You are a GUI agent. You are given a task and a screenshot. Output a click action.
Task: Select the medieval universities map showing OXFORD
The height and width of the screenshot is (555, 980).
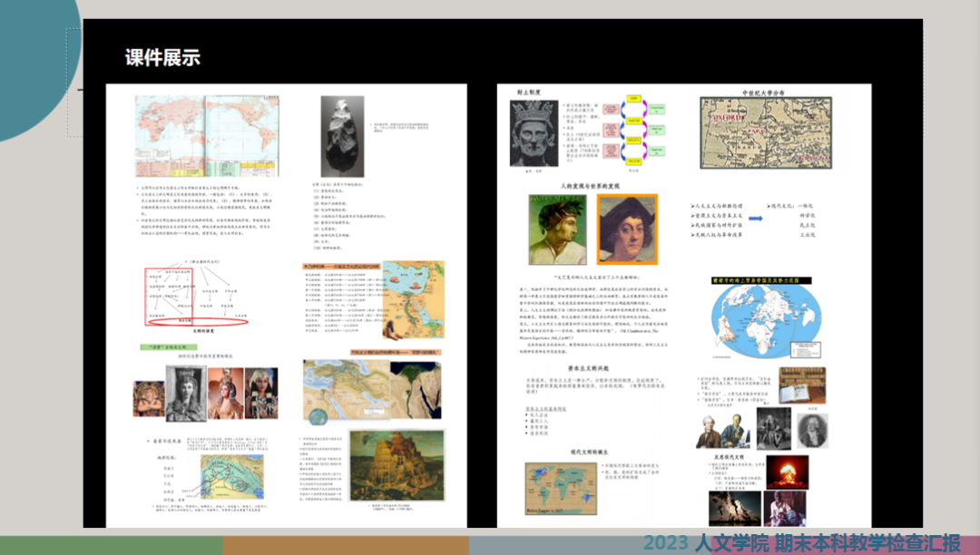pyautogui.click(x=766, y=132)
